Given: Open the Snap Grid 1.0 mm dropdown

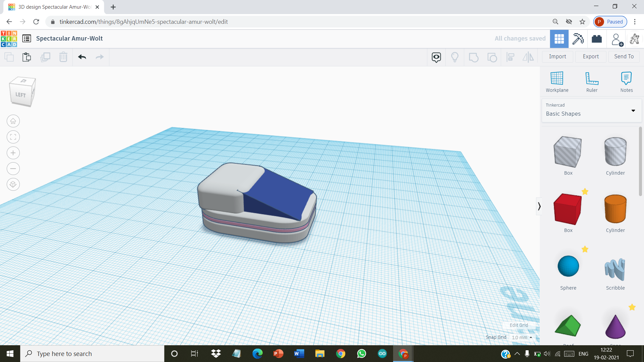Looking at the screenshot, I should [x=522, y=338].
